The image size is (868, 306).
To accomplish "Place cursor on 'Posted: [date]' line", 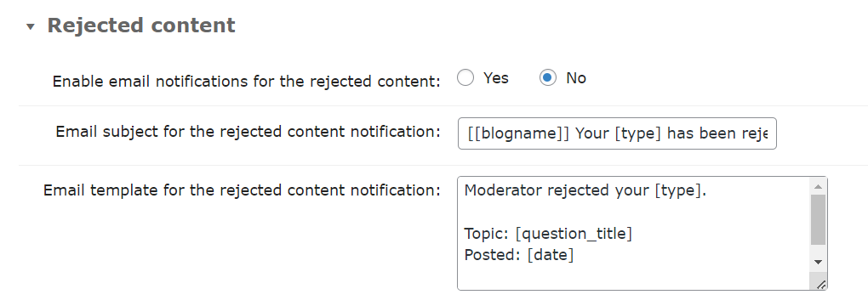I will pos(519,256).
